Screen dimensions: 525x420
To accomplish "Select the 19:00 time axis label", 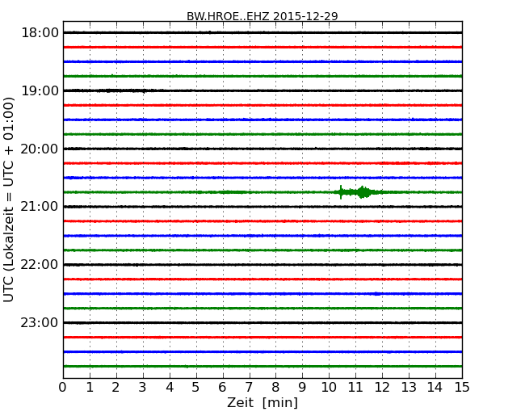I will [x=40, y=90].
